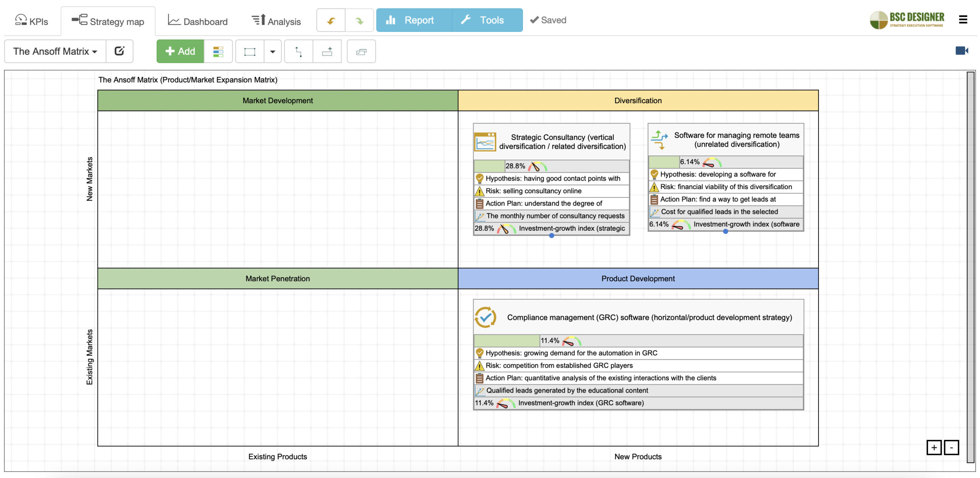Switch to the KPIs tab
Image resolution: width=980 pixels, height=478 pixels.
click(x=31, y=21)
